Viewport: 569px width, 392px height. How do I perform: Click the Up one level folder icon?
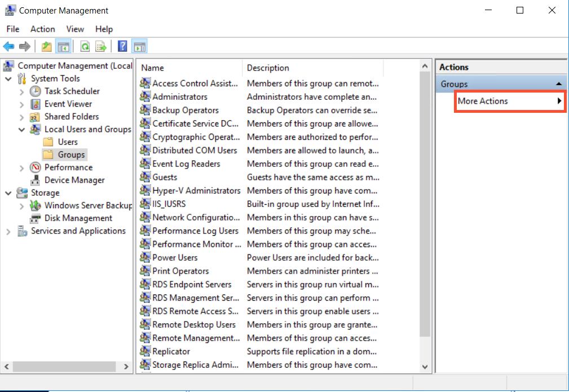pos(46,46)
